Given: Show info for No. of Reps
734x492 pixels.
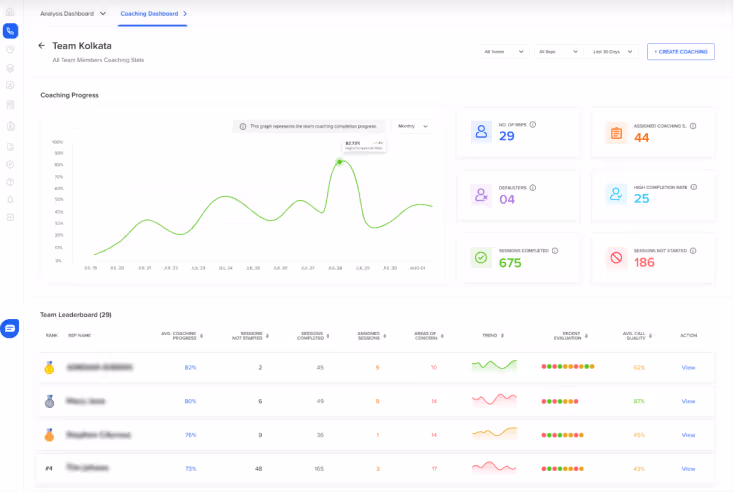Looking at the screenshot, I should [533, 125].
